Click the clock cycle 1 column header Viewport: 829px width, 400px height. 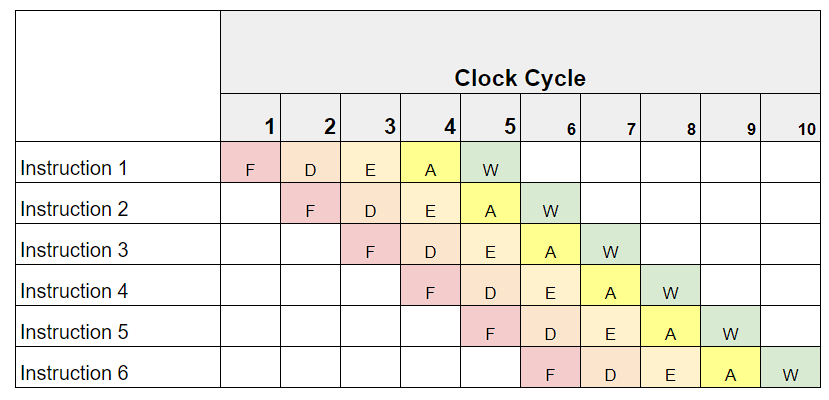click(251, 119)
